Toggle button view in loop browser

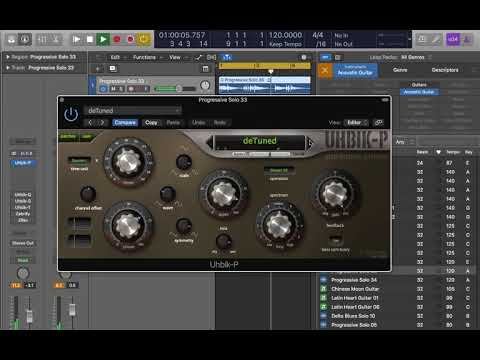(325, 57)
